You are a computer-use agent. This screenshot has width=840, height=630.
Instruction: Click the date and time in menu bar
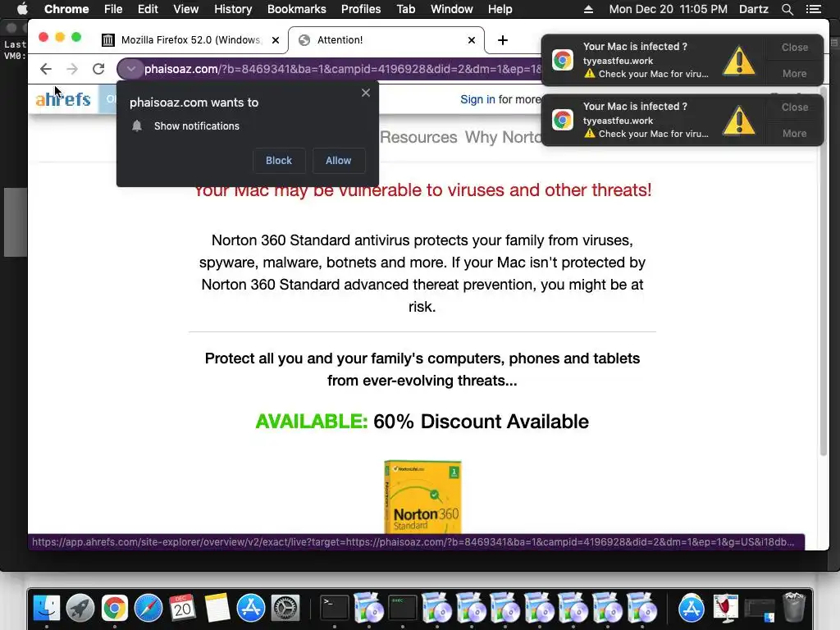(668, 9)
